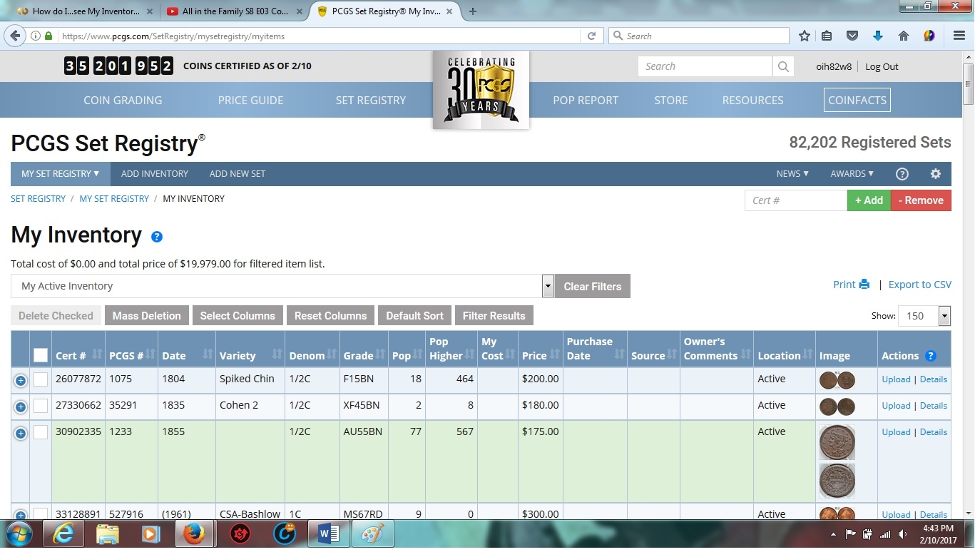The image size is (980, 552).
Task: Click the Filter Results button
Action: (x=494, y=315)
